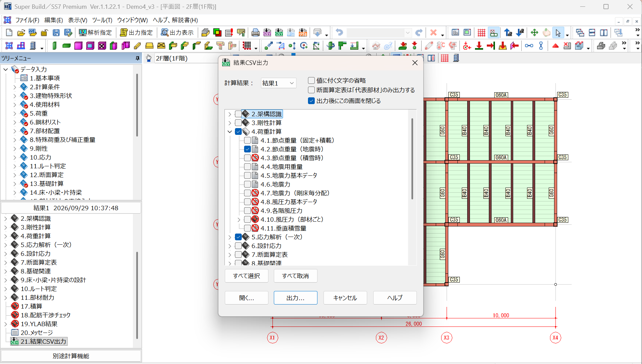Click 出力... button
This screenshot has width=642, height=364.
295,298
